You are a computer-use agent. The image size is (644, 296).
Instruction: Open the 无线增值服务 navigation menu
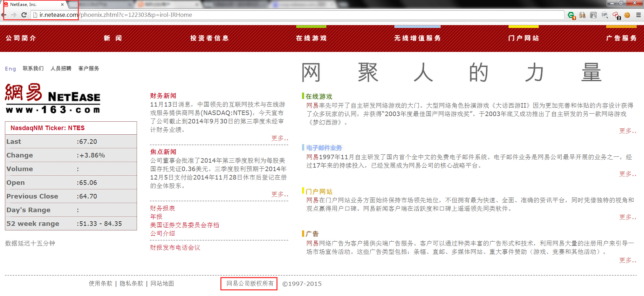click(417, 38)
